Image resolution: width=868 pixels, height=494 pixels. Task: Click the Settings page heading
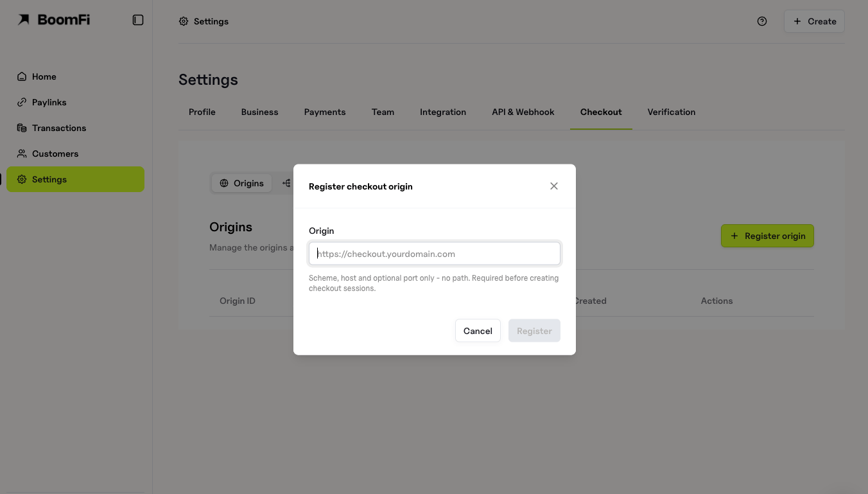click(208, 80)
